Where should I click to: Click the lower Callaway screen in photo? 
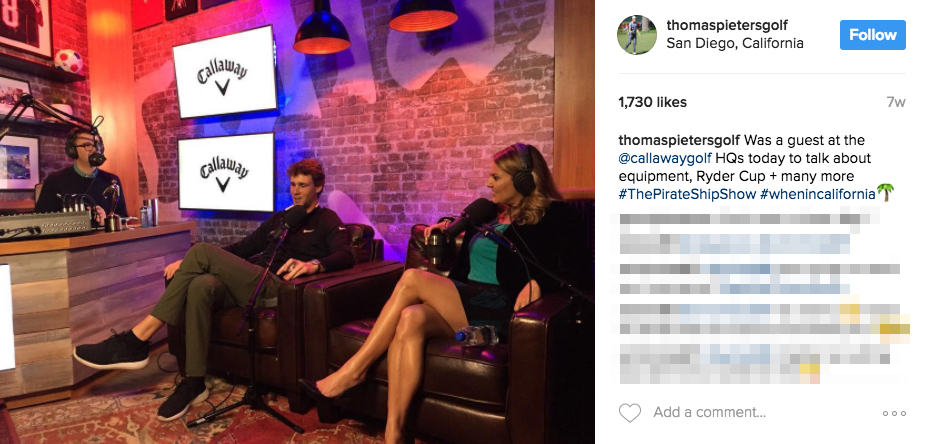pos(227,171)
